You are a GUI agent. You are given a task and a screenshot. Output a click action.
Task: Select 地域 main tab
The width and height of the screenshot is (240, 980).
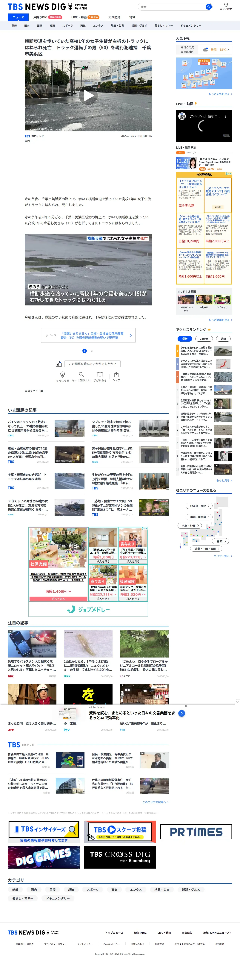point(132,17)
